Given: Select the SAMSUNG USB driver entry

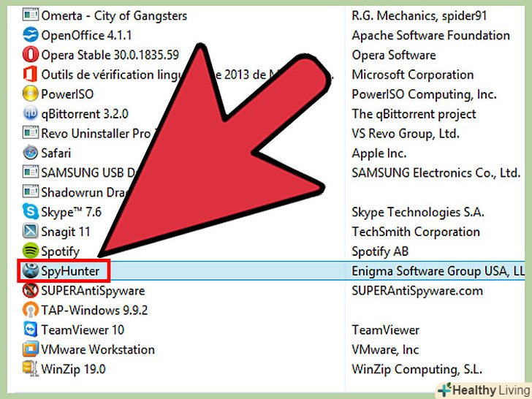Looking at the screenshot, I should coord(90,173).
